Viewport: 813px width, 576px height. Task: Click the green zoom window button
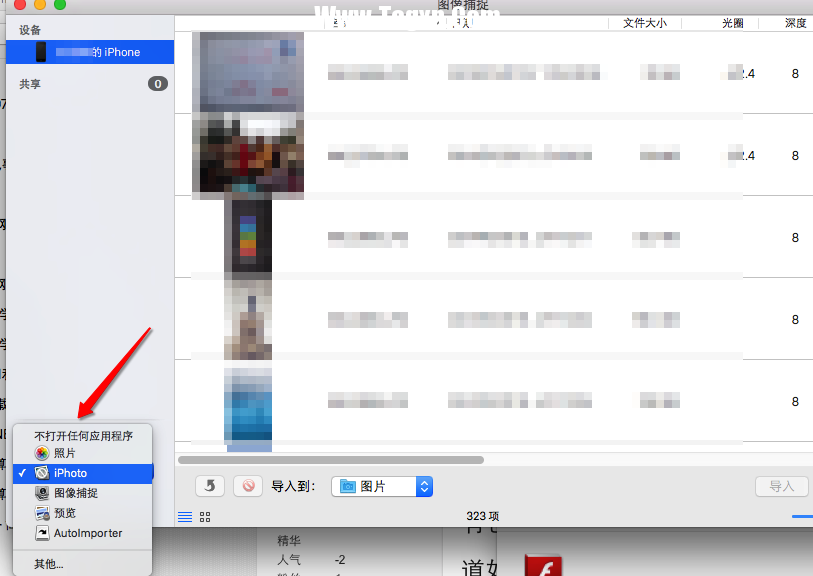click(60, 4)
